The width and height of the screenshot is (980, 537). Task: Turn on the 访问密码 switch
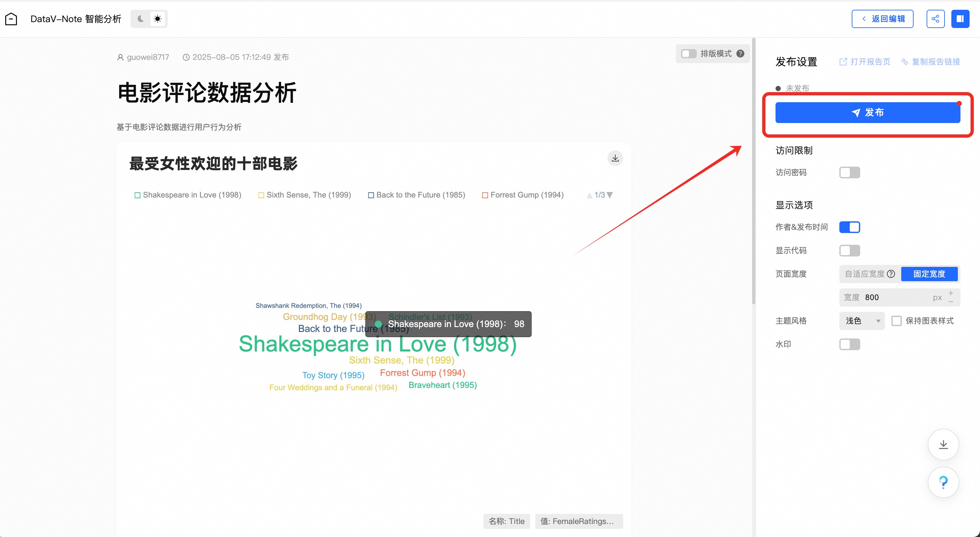(x=849, y=173)
